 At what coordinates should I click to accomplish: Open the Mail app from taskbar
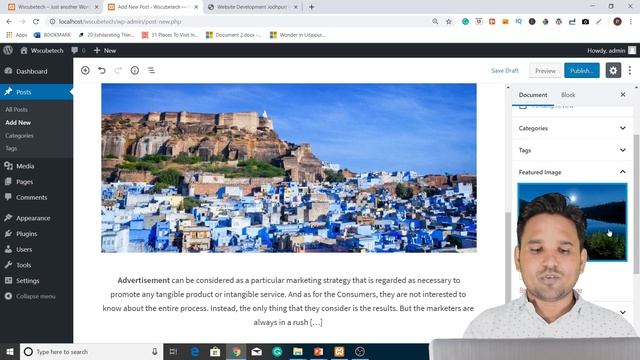[x=256, y=351]
